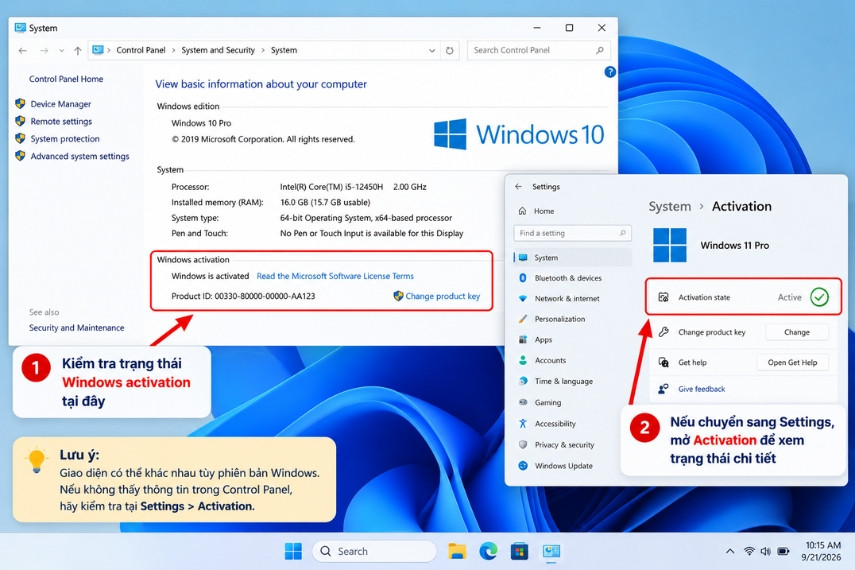Open Control Panel Home link
The height and width of the screenshot is (570, 855).
coord(66,79)
